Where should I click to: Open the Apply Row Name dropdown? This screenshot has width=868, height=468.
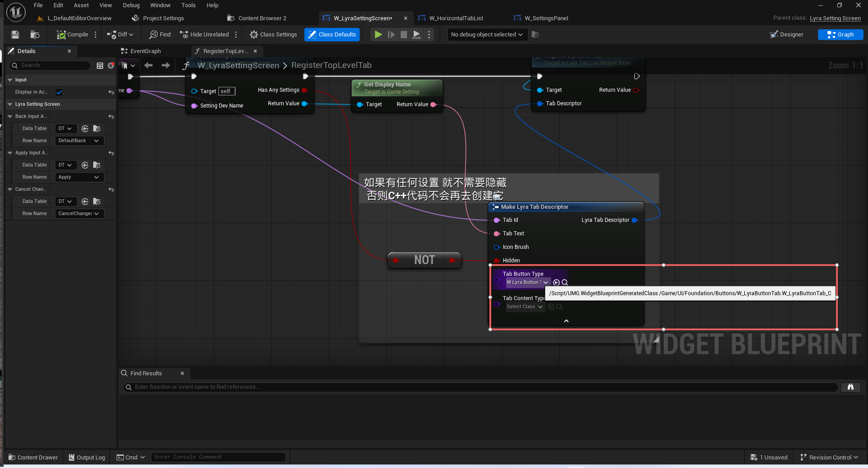tap(79, 177)
